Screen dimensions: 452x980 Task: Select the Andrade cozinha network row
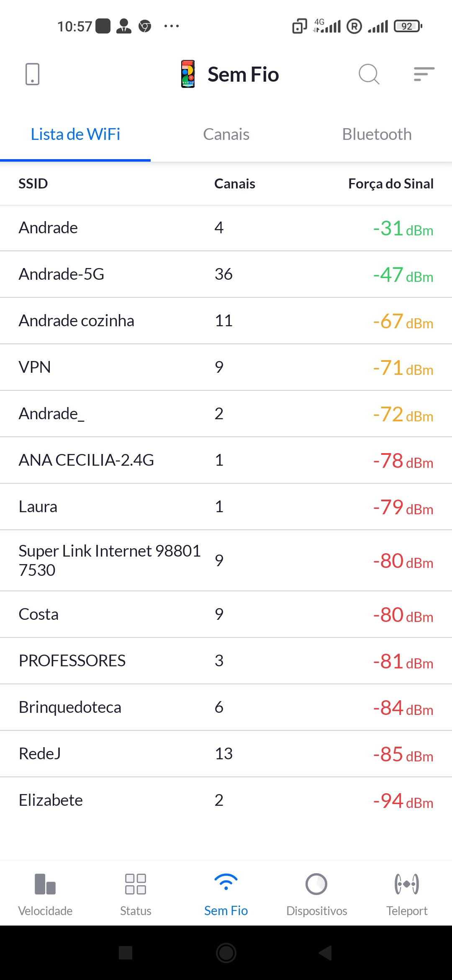[x=226, y=321]
